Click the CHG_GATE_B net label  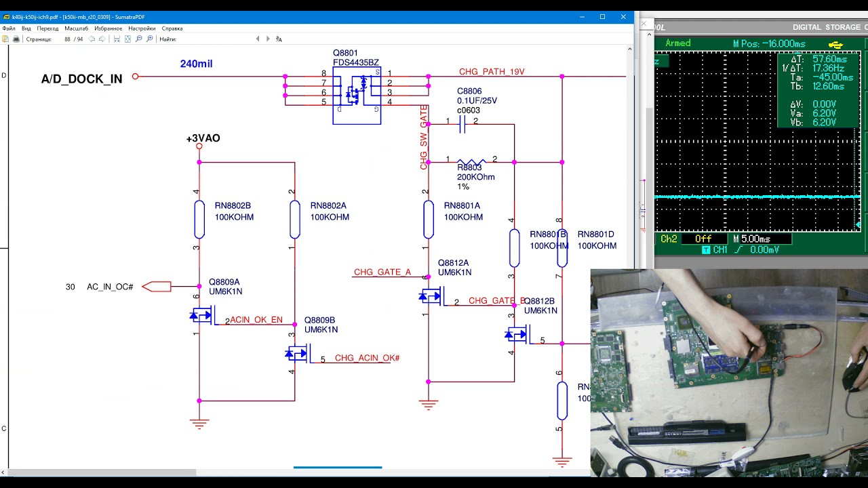pyautogui.click(x=496, y=300)
